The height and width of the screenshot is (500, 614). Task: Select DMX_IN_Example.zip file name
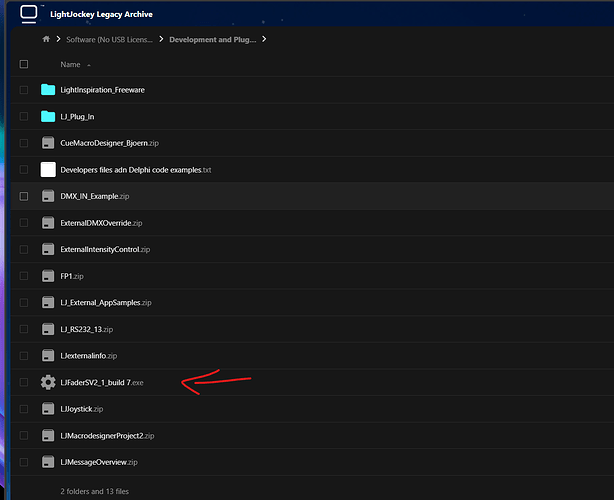[x=95, y=196]
